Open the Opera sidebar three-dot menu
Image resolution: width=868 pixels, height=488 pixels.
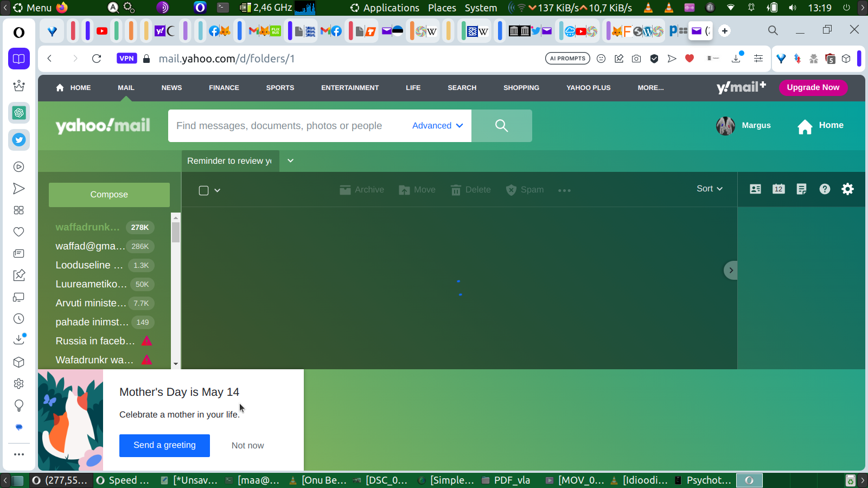[19, 454]
